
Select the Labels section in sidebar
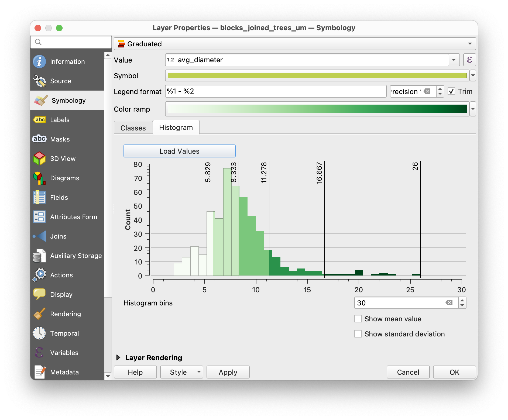tap(59, 120)
